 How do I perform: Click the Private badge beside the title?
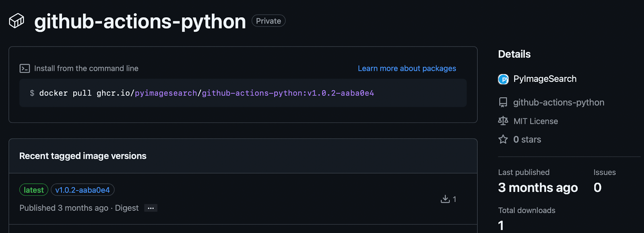[x=268, y=21]
